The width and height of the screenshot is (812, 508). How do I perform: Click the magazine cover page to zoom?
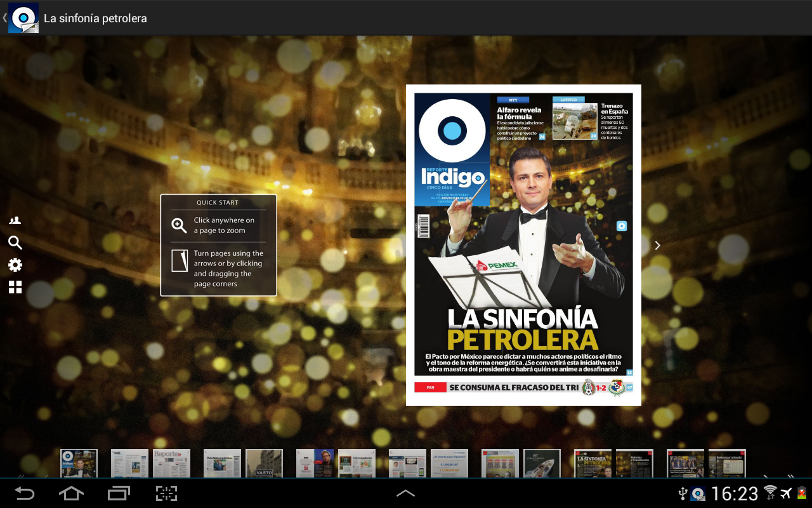tap(523, 245)
